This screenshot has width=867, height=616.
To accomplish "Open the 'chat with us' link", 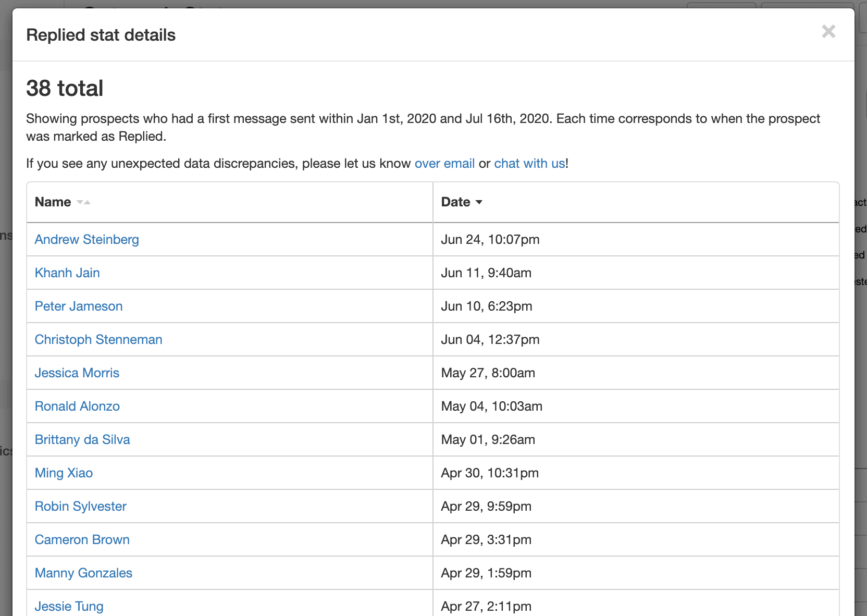I will click(x=529, y=163).
